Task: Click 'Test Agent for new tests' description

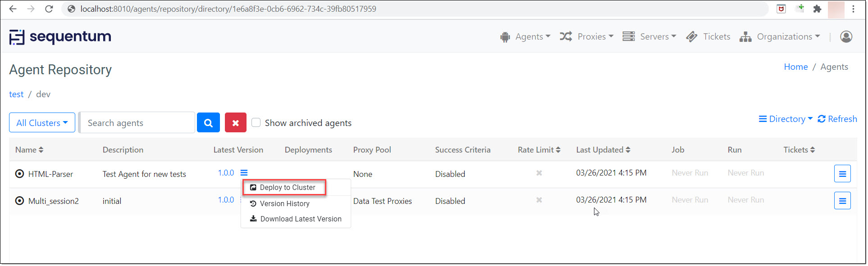Action: pyautogui.click(x=144, y=174)
